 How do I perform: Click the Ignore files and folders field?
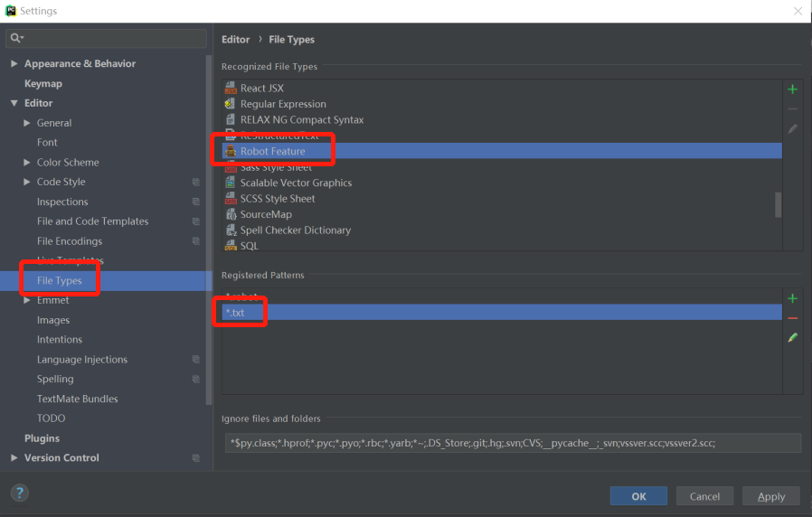click(x=511, y=443)
